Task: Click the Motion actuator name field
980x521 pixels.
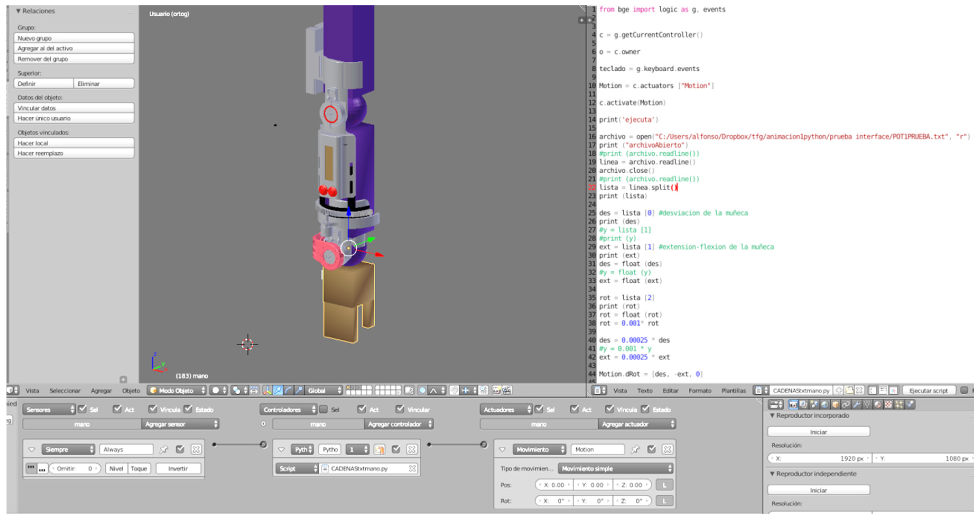Action: point(597,449)
